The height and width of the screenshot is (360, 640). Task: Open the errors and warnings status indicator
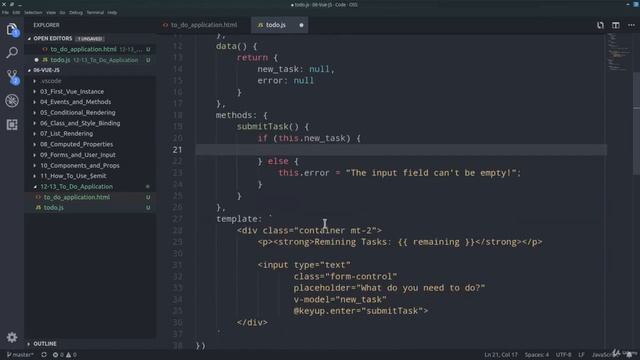point(64,355)
